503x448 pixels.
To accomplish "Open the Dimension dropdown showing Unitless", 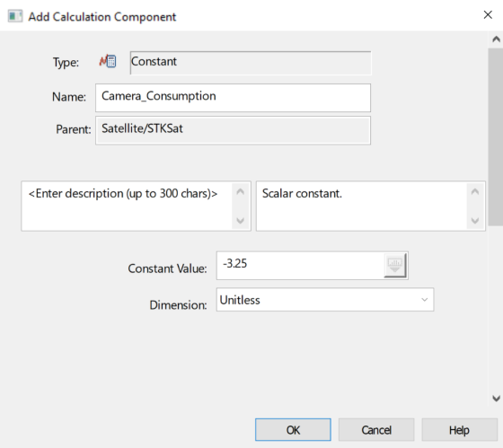I will pos(325,300).
